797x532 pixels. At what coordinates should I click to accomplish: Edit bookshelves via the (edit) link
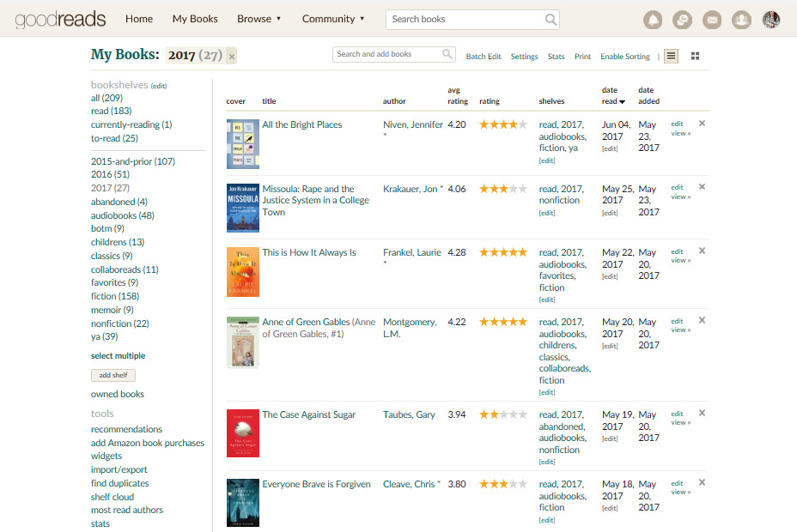point(159,86)
